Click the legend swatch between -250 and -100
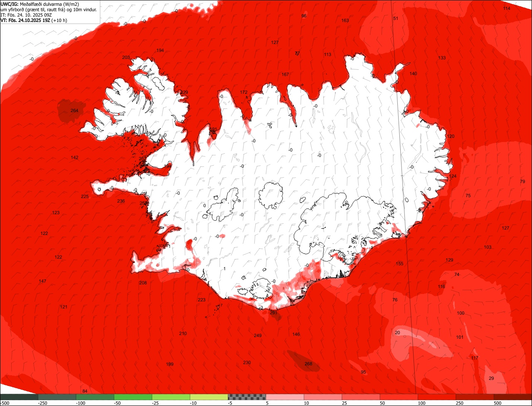Image resolution: width=532 pixels, height=406 pixels. [x=57, y=397]
